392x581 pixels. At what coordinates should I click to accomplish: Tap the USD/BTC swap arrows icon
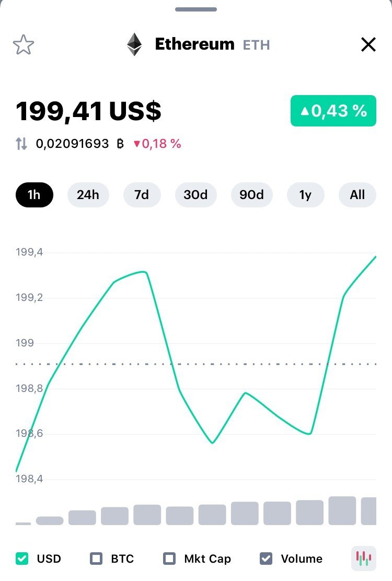pos(21,144)
